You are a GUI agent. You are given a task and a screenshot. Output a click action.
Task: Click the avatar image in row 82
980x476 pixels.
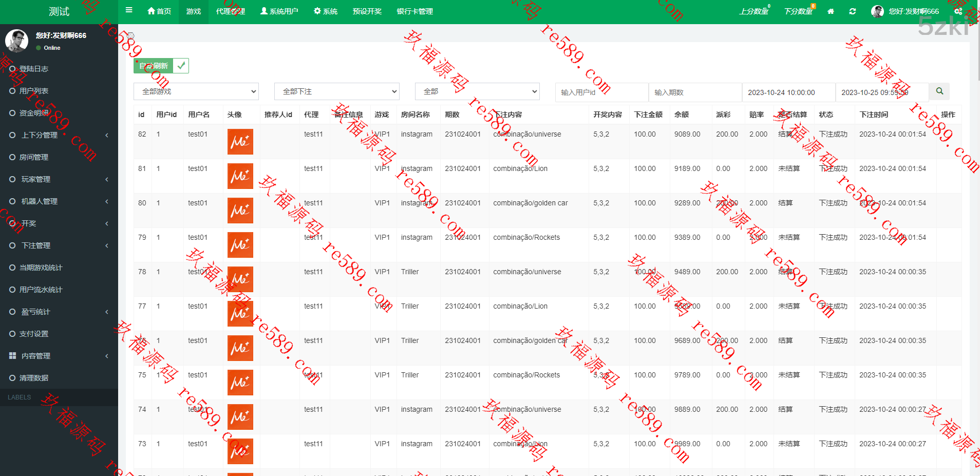(240, 142)
